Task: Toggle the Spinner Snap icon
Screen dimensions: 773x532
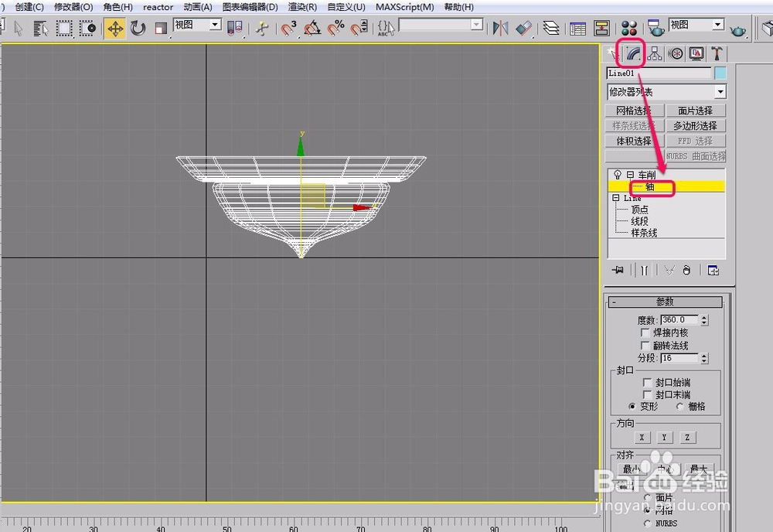Action: pos(359,29)
